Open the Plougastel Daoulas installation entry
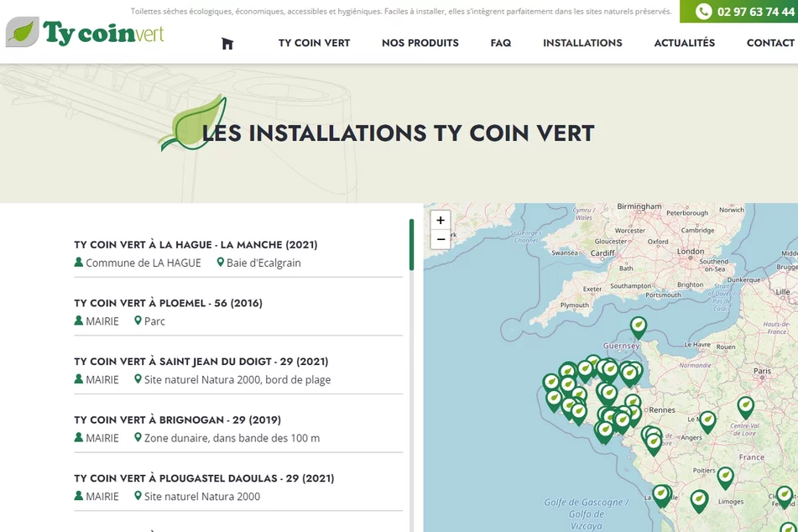This screenshot has width=798, height=532. 204,478
